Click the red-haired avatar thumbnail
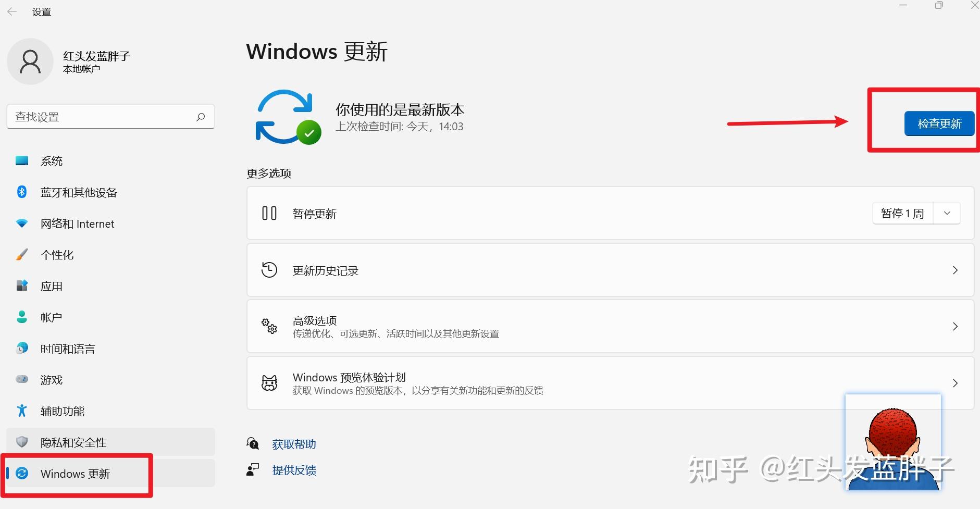 (893, 442)
